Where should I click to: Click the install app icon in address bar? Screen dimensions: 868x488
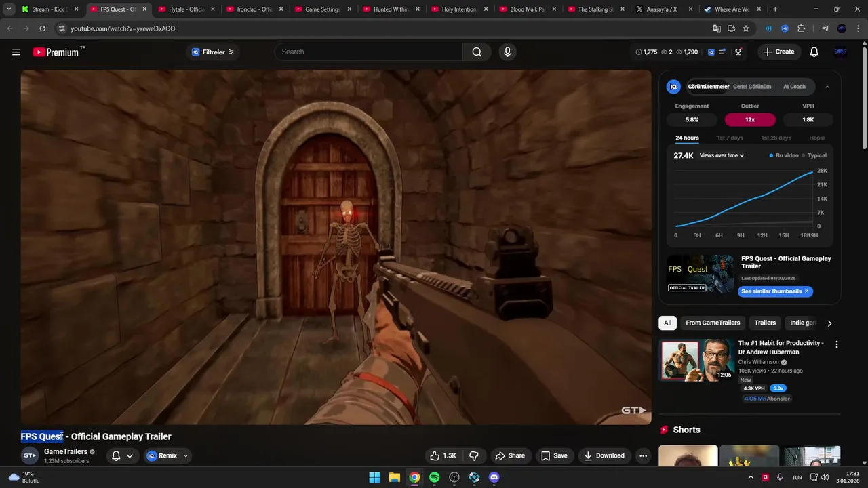731,28
